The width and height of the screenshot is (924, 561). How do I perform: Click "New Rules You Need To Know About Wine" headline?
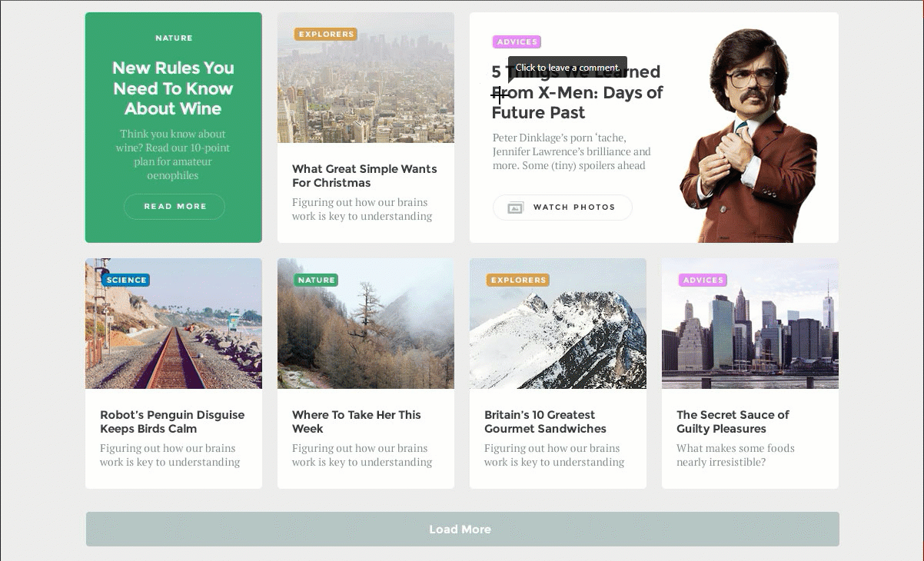pos(173,88)
